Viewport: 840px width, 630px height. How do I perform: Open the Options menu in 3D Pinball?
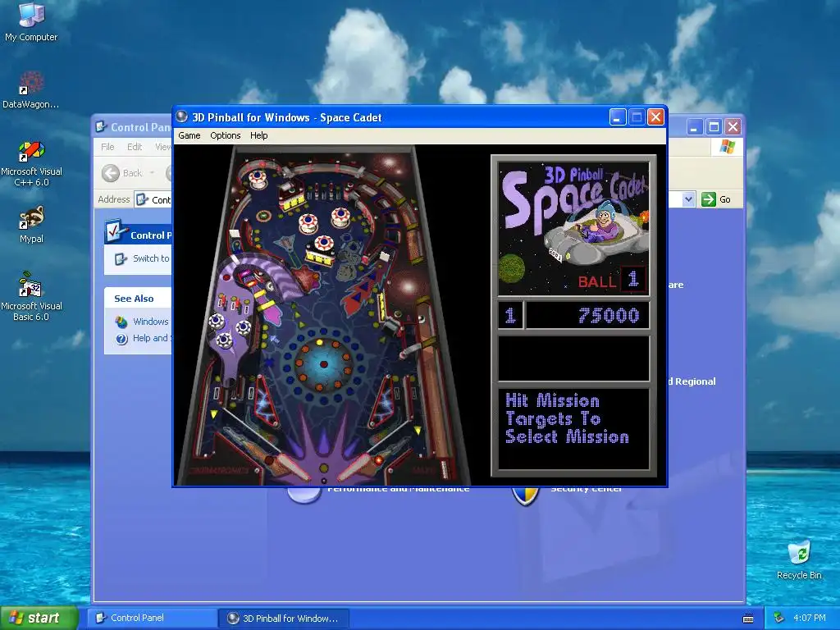click(x=225, y=135)
